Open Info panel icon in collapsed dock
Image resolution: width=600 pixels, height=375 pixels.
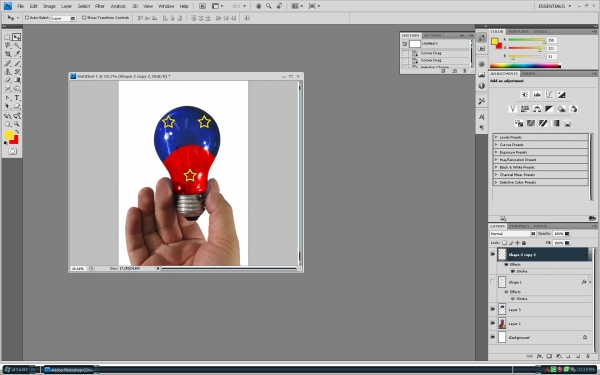482,86
